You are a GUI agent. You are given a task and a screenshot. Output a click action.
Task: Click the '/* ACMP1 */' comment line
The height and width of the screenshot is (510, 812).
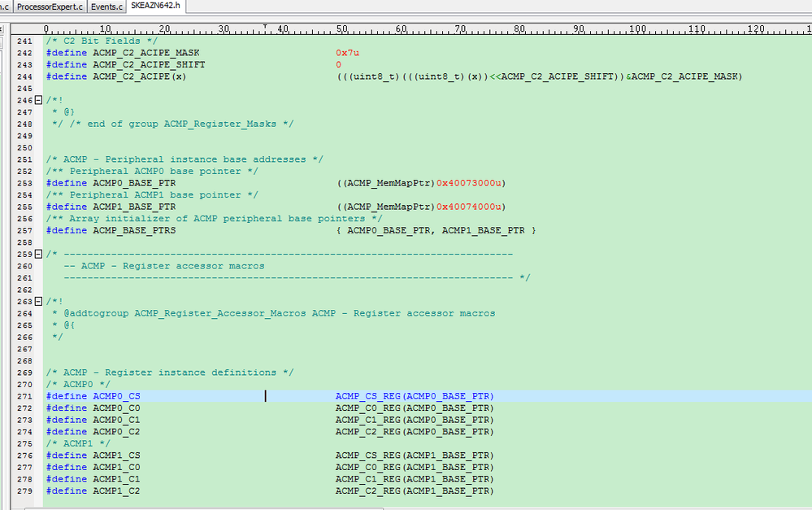coord(78,443)
